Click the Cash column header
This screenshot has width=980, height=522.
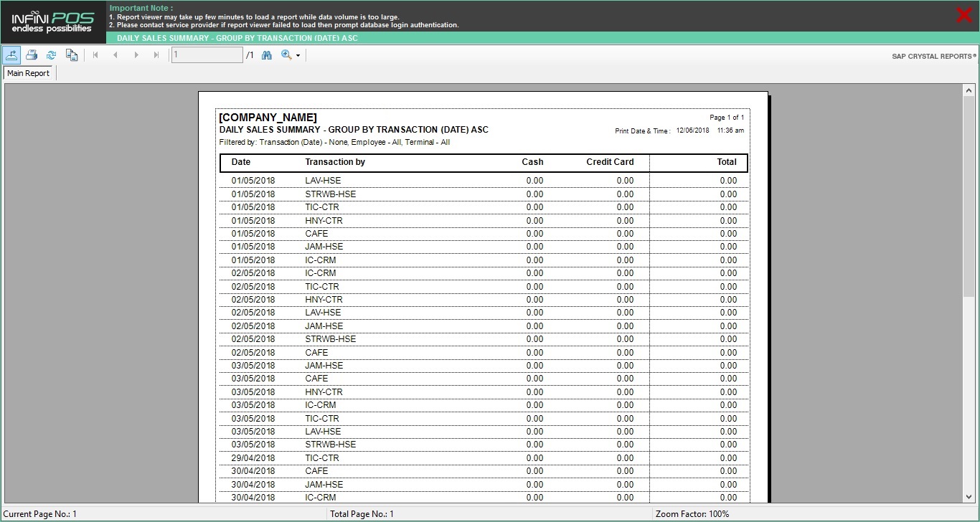(532, 162)
